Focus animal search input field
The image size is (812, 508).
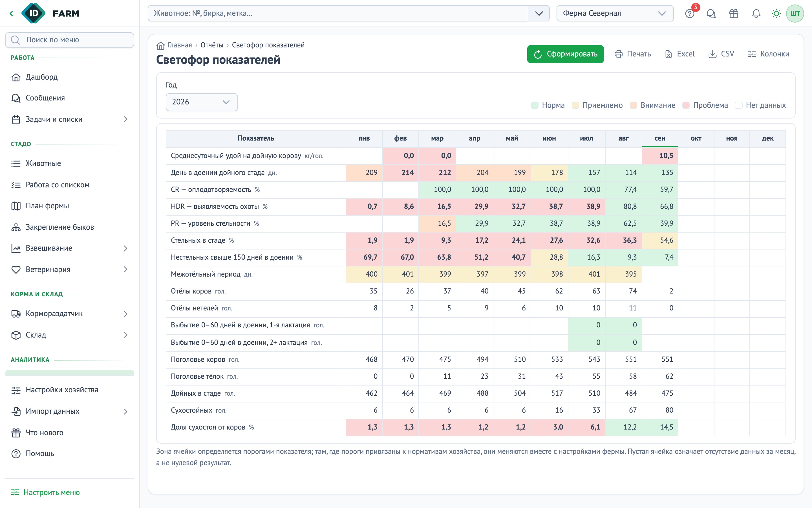[338, 14]
